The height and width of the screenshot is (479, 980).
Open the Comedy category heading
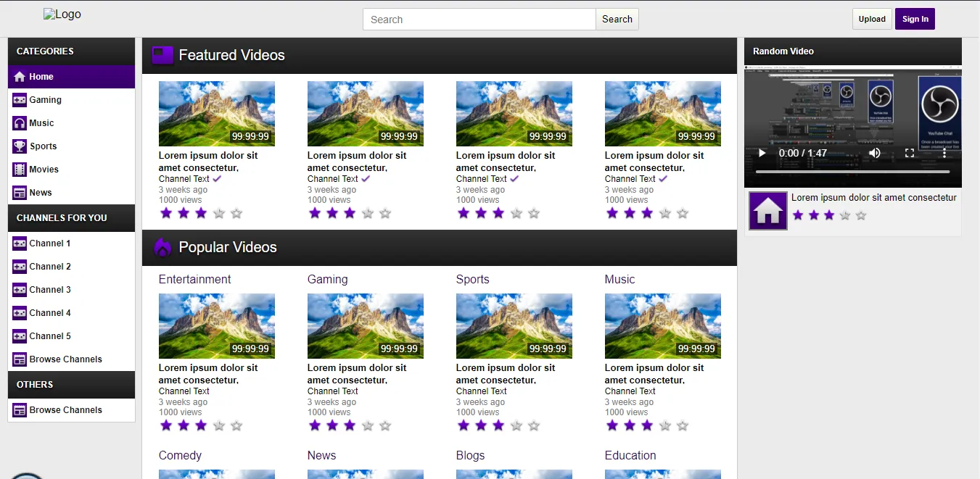pos(180,455)
